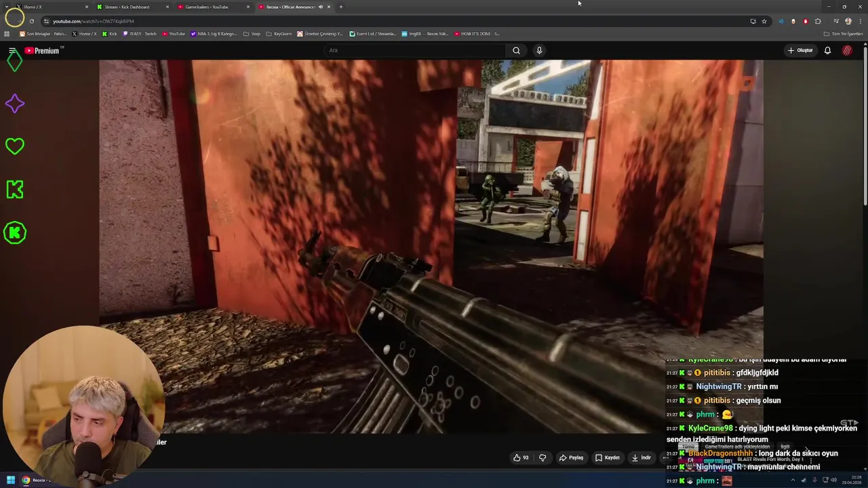View site information icon in address bar
This screenshot has width=868, height=488.
[x=46, y=21]
